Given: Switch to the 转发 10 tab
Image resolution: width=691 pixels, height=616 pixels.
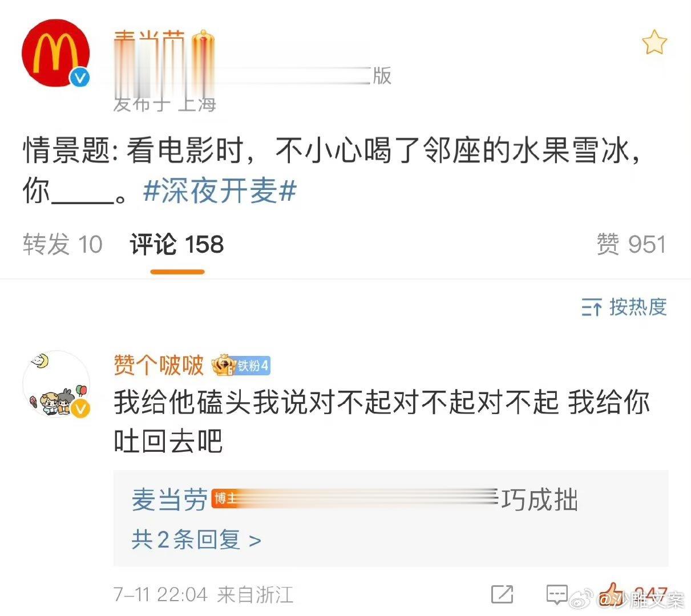Looking at the screenshot, I should click(63, 245).
